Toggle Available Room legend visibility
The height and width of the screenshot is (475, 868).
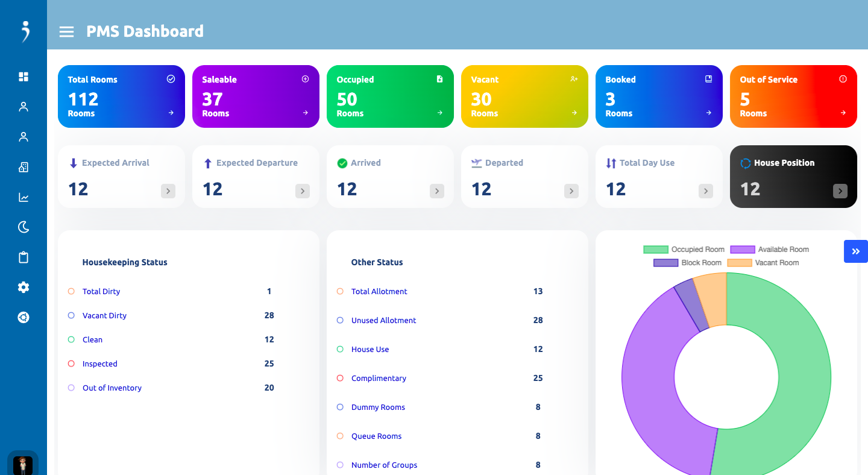pos(770,250)
